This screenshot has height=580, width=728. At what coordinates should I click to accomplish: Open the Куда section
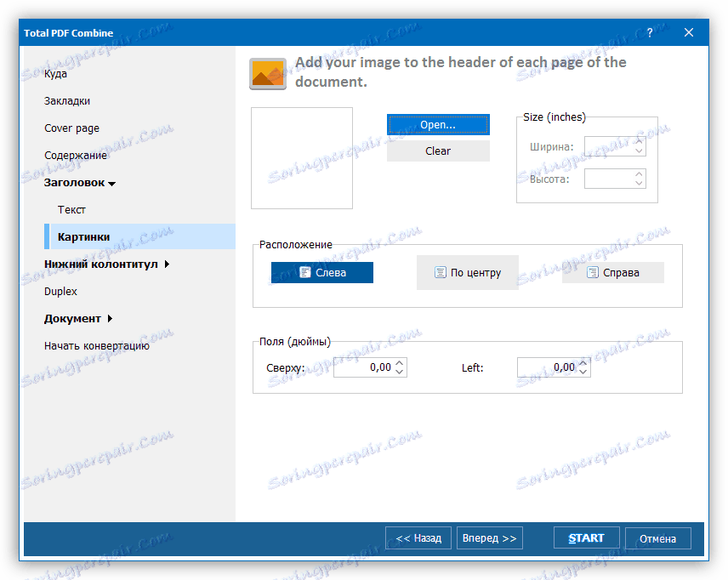55,74
